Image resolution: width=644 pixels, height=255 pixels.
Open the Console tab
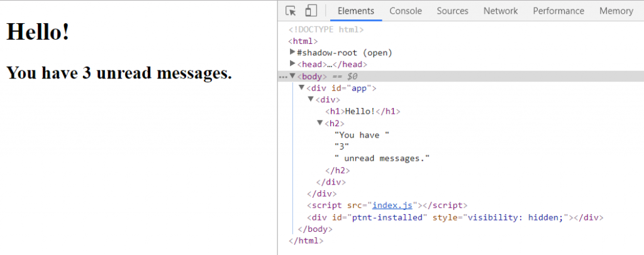[406, 11]
